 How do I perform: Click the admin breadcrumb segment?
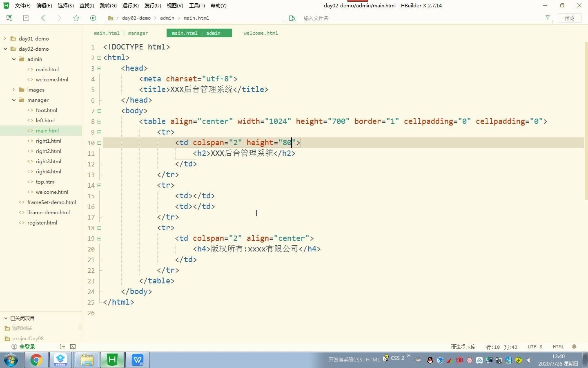click(167, 18)
